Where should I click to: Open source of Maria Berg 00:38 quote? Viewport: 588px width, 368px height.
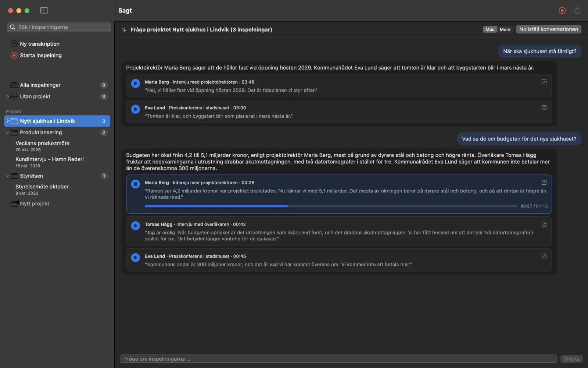point(544,182)
